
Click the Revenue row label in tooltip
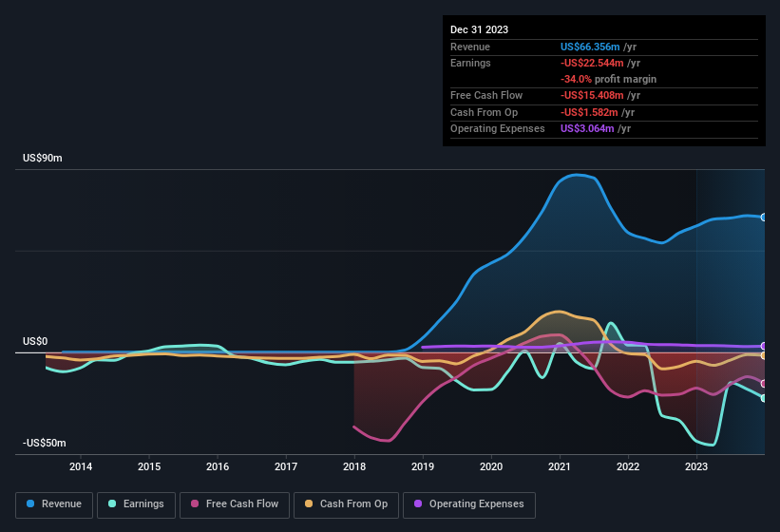pos(470,47)
